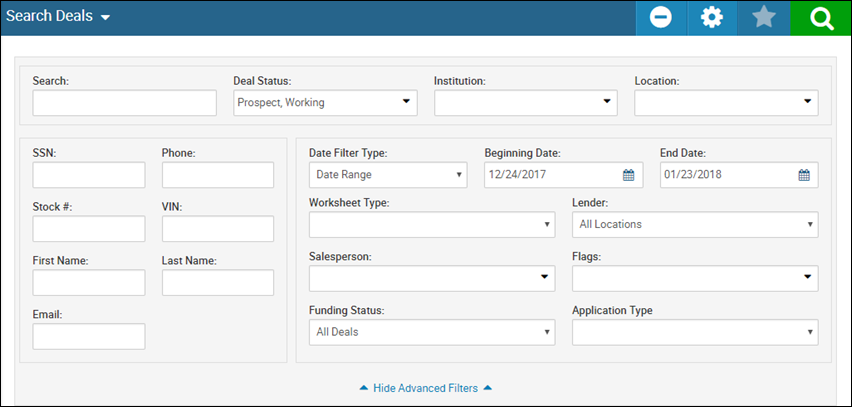
Task: Open the Salesperson dropdown
Action: click(x=432, y=278)
